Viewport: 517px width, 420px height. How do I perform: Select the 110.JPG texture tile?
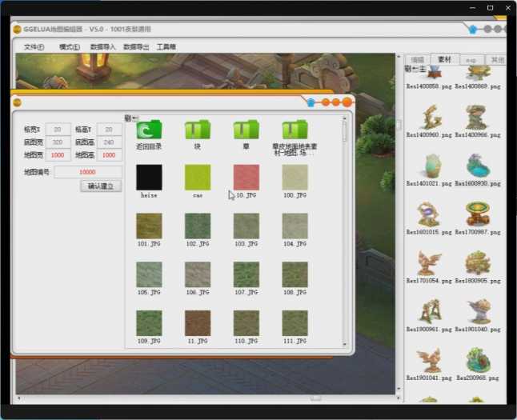[x=246, y=322]
